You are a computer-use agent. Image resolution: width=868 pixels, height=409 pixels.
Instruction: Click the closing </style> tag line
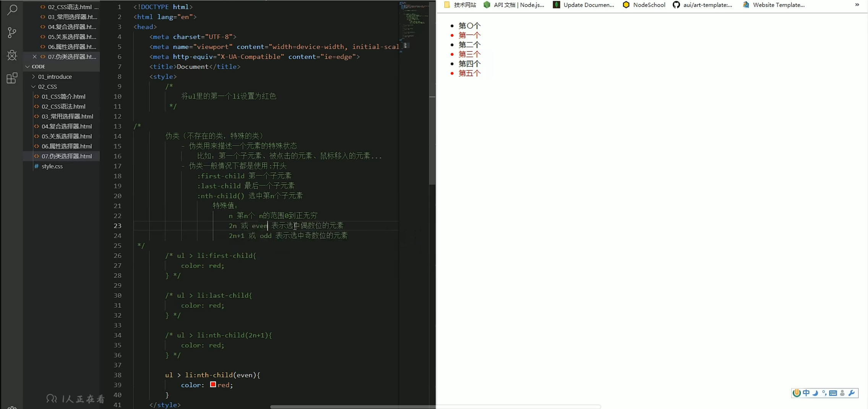pos(165,404)
